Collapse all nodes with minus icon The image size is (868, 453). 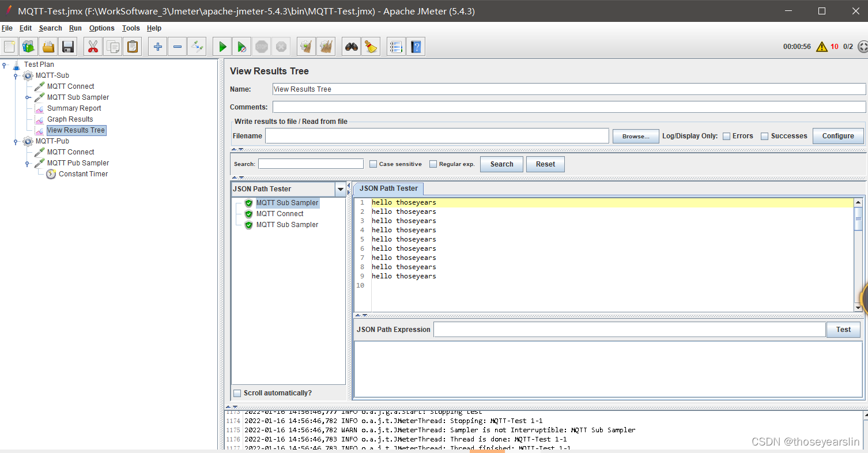point(178,47)
